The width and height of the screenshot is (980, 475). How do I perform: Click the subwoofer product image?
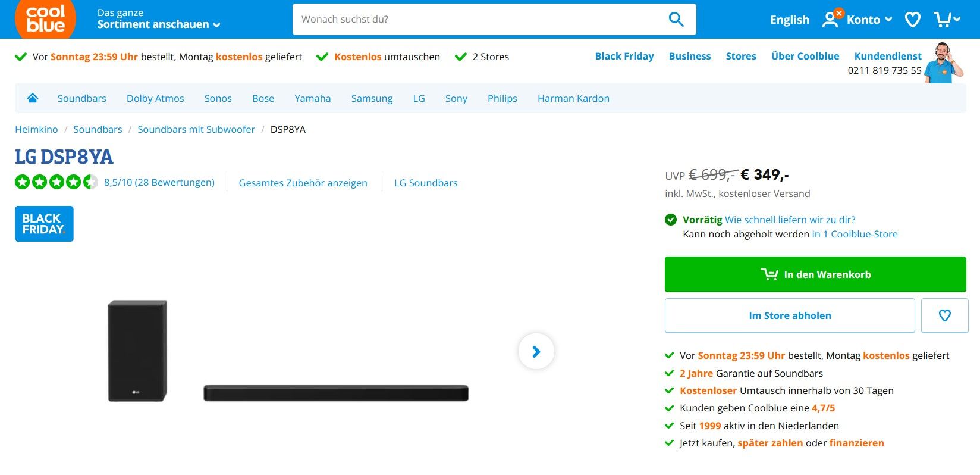137,351
